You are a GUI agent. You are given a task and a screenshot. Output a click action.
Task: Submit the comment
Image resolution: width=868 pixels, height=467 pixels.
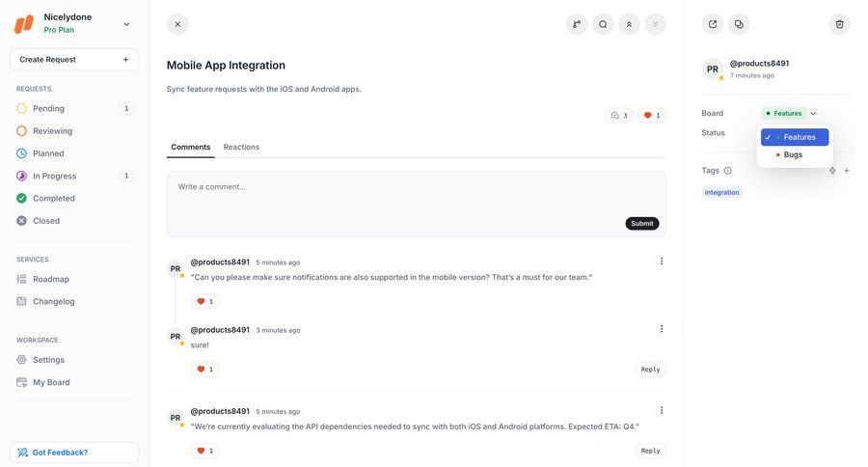tap(641, 223)
